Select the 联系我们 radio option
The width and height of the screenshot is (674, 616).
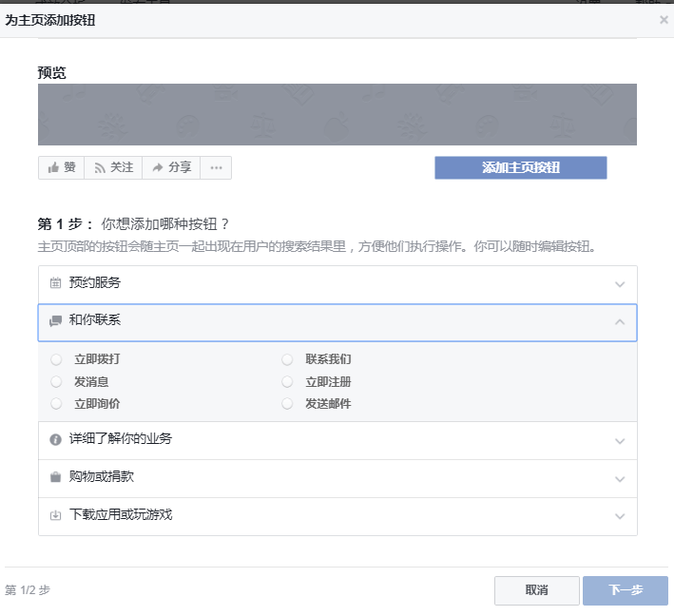point(287,359)
